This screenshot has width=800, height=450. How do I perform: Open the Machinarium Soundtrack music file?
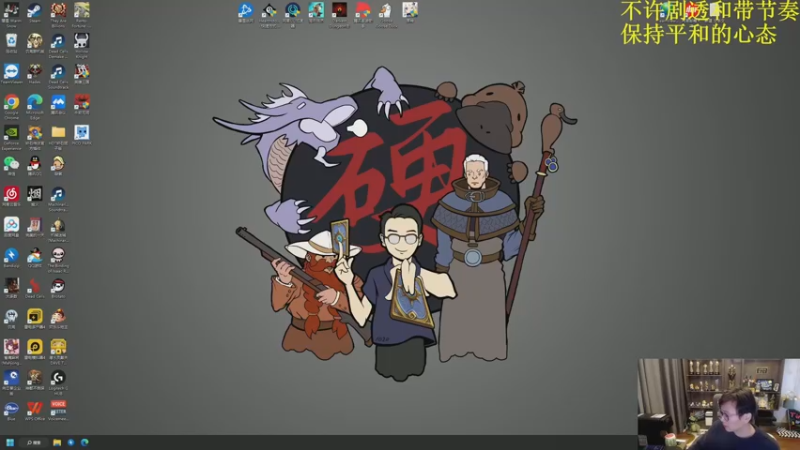(x=58, y=194)
